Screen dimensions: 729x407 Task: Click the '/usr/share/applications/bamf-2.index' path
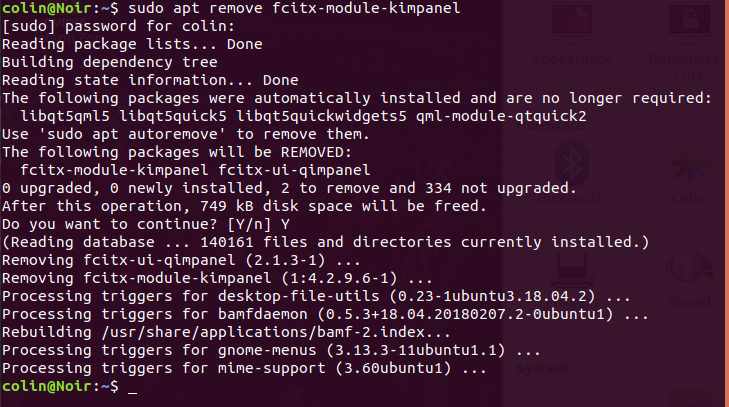coord(263,333)
